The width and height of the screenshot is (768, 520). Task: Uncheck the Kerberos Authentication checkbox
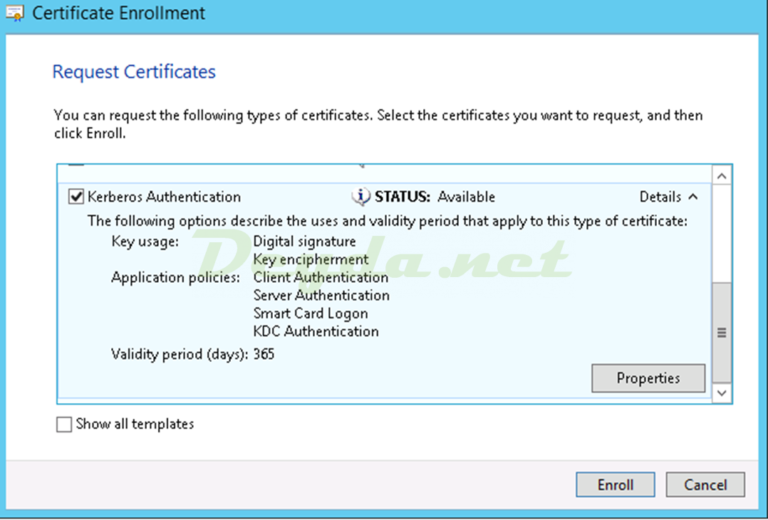tap(76, 197)
